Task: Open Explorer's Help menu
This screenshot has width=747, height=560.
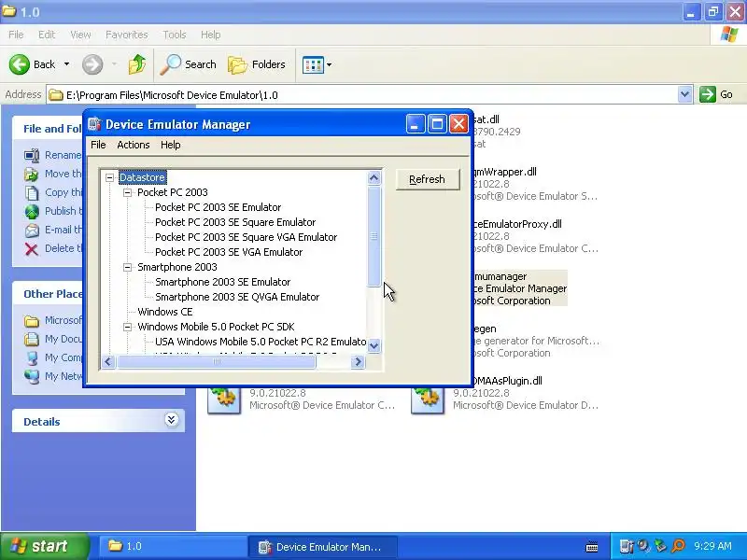Action: tap(211, 35)
